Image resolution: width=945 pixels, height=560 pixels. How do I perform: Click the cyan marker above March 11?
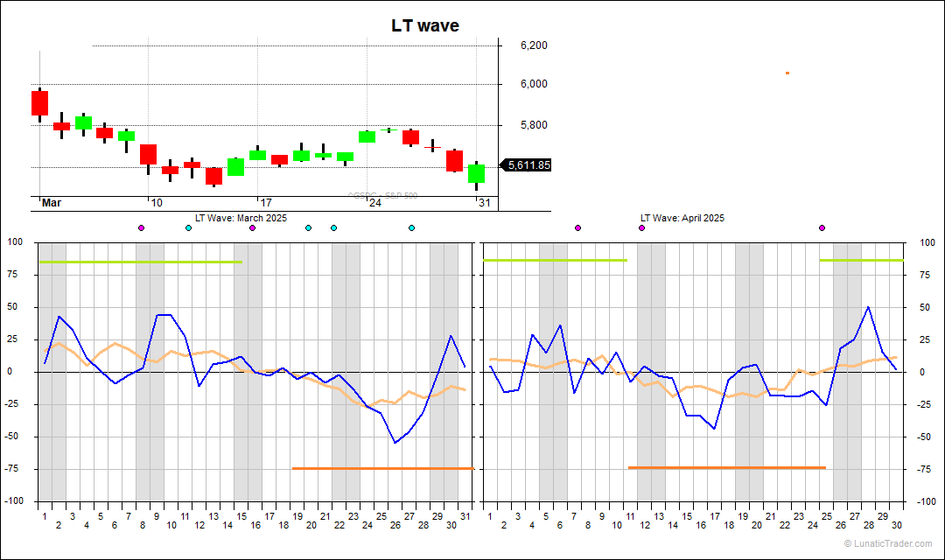pyautogui.click(x=188, y=228)
